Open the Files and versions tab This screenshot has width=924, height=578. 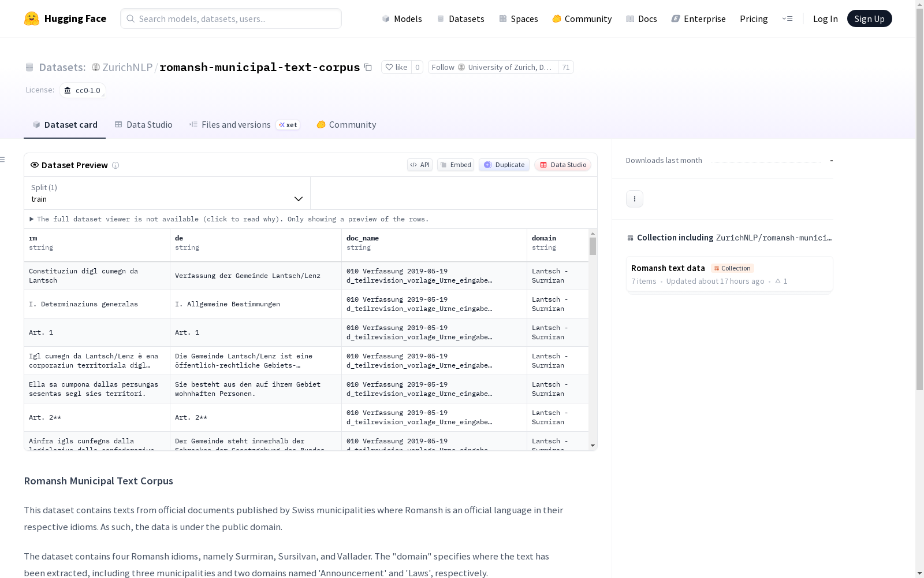pos(244,125)
